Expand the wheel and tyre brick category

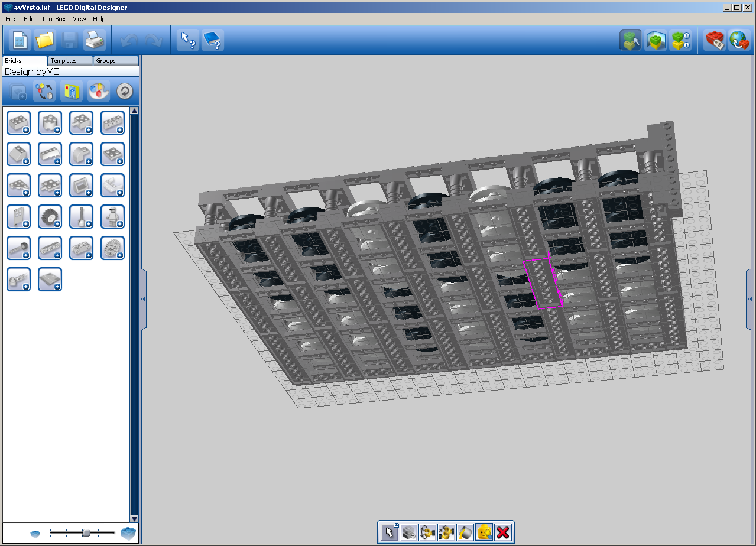tap(50, 216)
